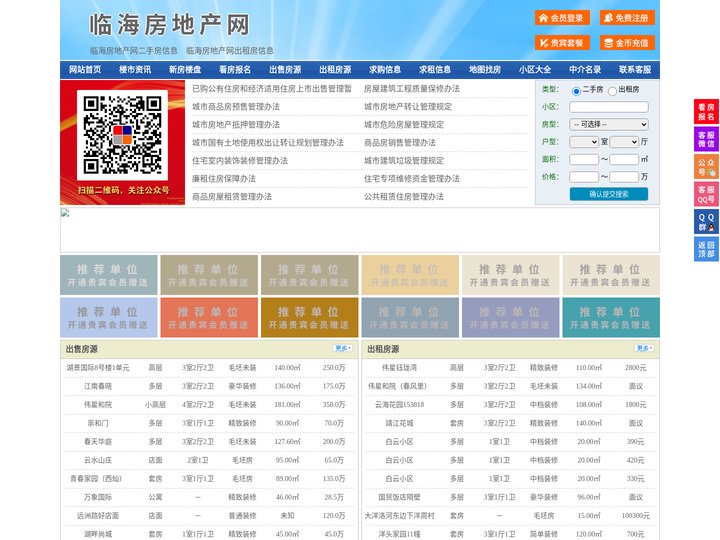Click the 临海房地产网 site logo
Viewport: 720px width, 540px height.
click(x=169, y=24)
